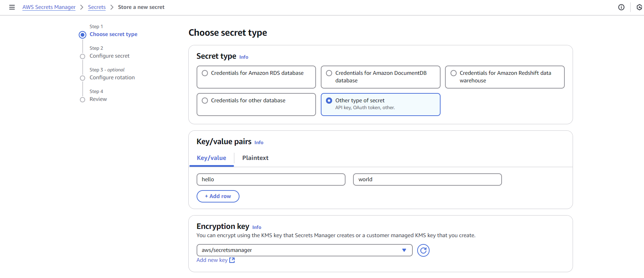Click the info circle icon in header
This screenshot has height=278, width=644.
click(621, 7)
